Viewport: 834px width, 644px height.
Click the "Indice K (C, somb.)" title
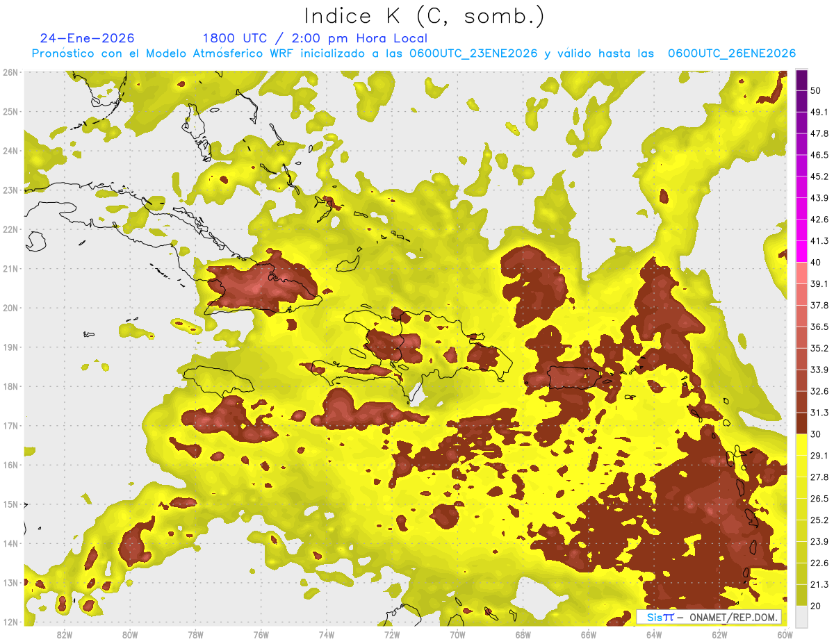(x=425, y=16)
